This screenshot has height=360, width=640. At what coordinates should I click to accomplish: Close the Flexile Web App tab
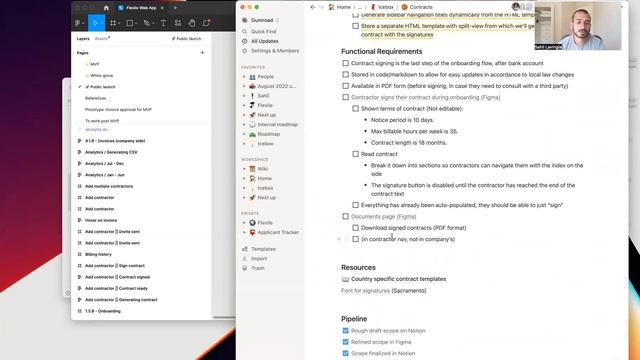(x=162, y=8)
